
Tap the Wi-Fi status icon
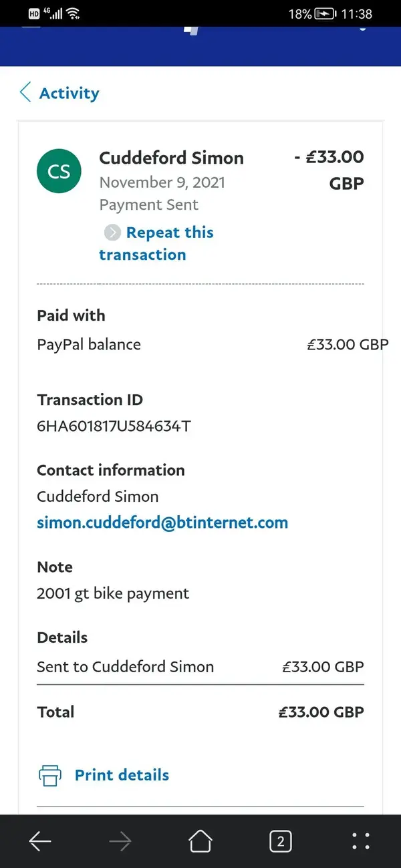point(73,13)
